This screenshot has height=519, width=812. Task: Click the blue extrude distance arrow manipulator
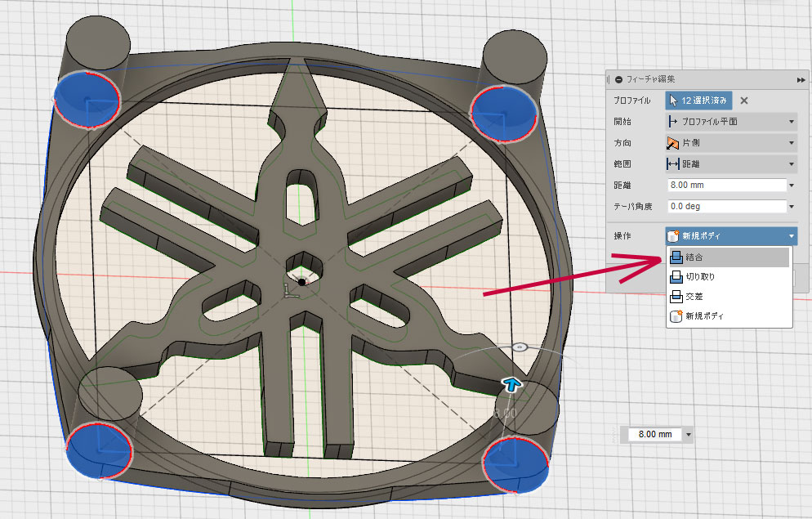tap(511, 384)
